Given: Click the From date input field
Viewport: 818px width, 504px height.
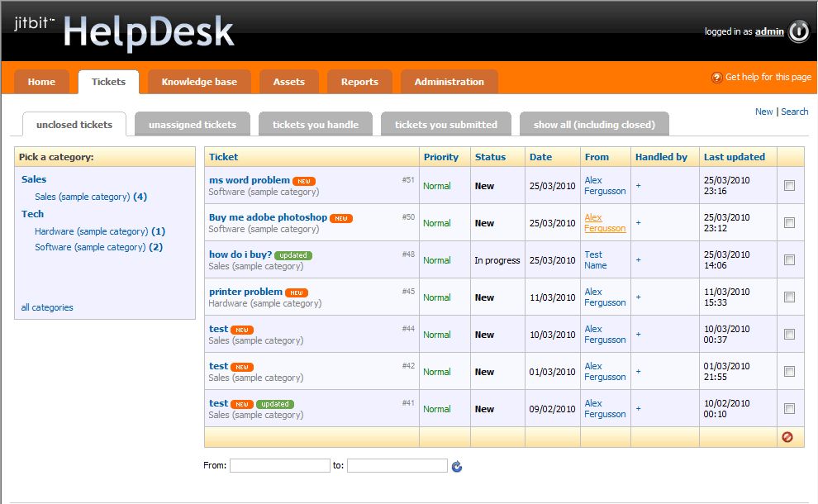Looking at the screenshot, I should (279, 465).
